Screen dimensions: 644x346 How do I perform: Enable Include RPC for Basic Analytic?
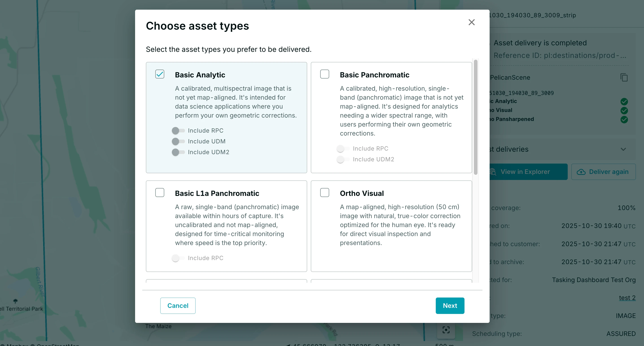click(178, 131)
